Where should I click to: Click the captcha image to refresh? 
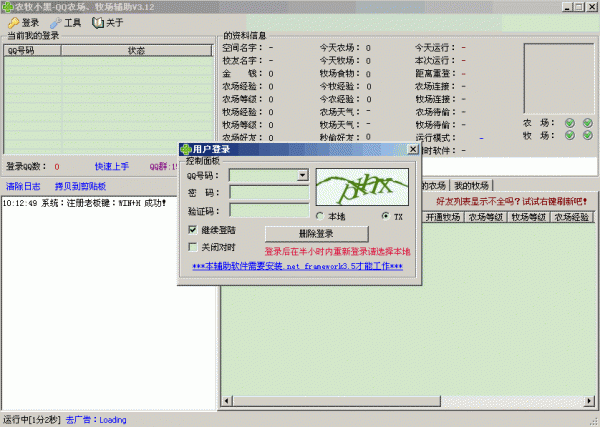pos(362,187)
